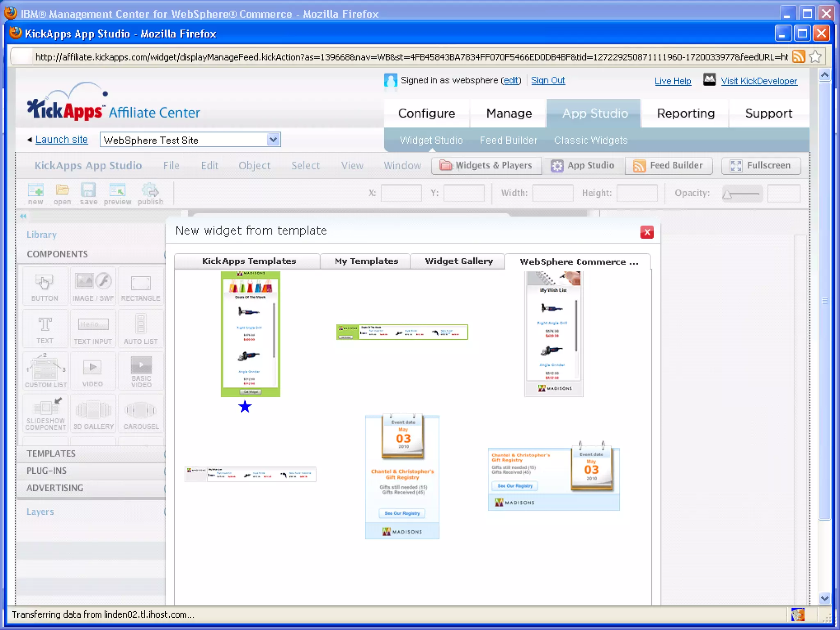Expand the TEMPLATES library section
Viewport: 840px width, 630px height.
coord(51,454)
